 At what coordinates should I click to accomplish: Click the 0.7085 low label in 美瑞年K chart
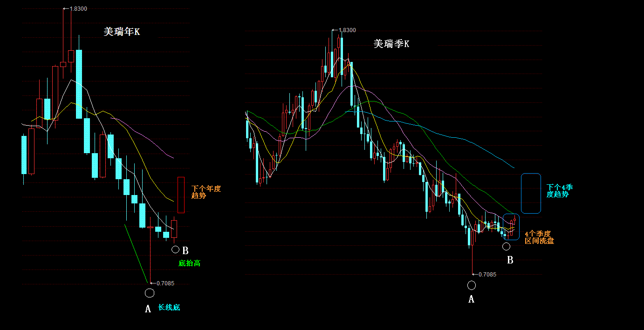click(165, 283)
